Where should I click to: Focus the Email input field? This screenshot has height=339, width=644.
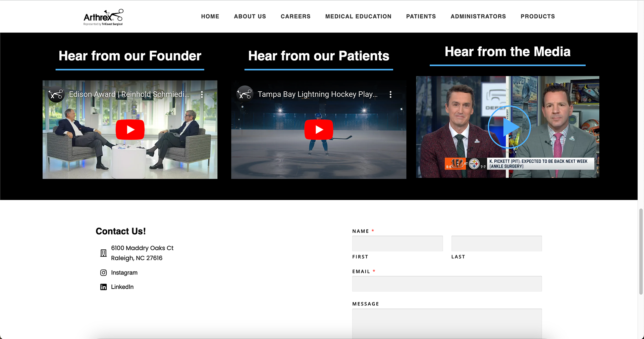coord(447,284)
